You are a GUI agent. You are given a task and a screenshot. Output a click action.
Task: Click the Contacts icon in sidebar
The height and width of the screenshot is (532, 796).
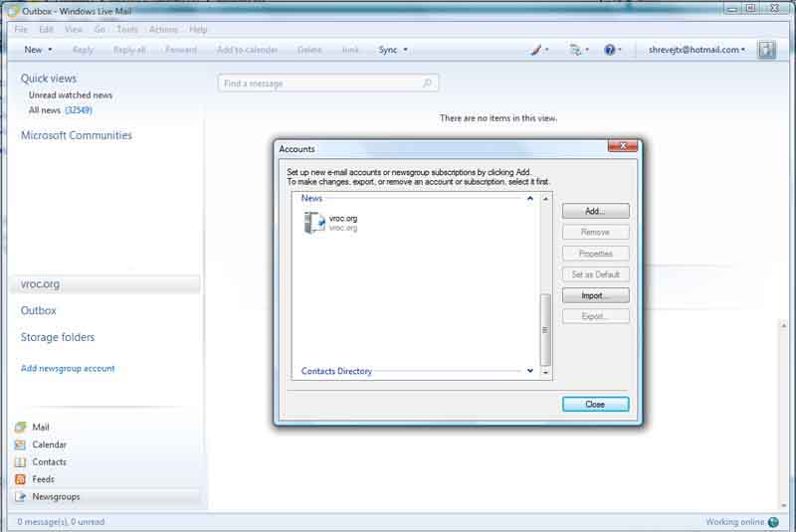(20, 462)
